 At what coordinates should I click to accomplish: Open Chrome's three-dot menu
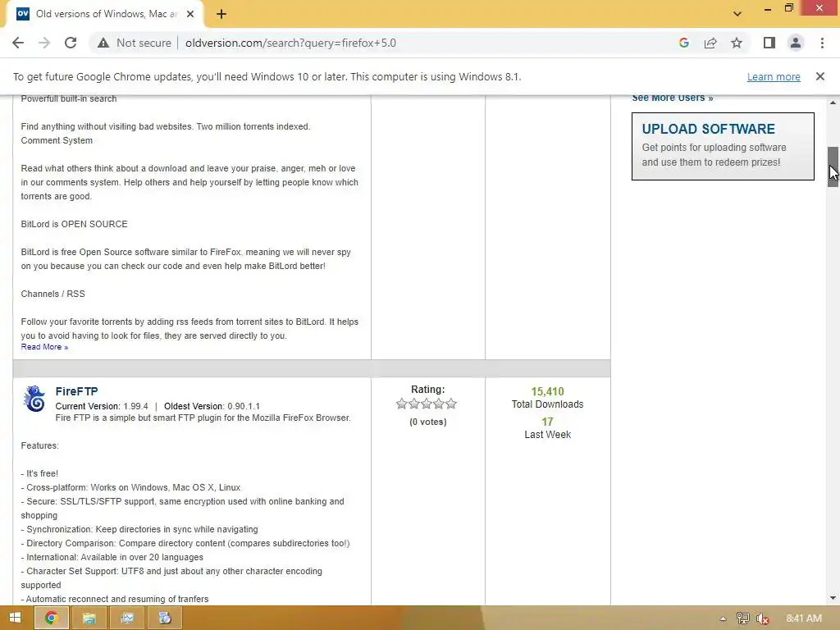[x=822, y=43]
